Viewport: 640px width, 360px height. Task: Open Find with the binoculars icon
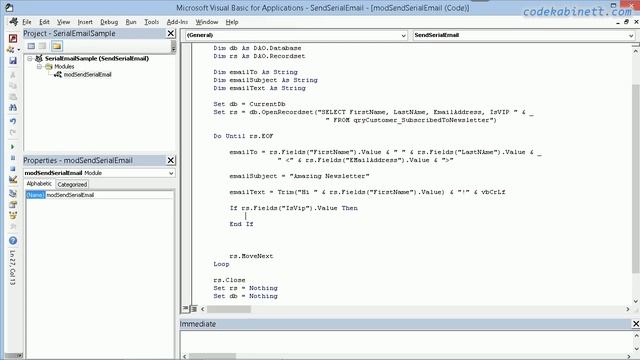[13, 108]
